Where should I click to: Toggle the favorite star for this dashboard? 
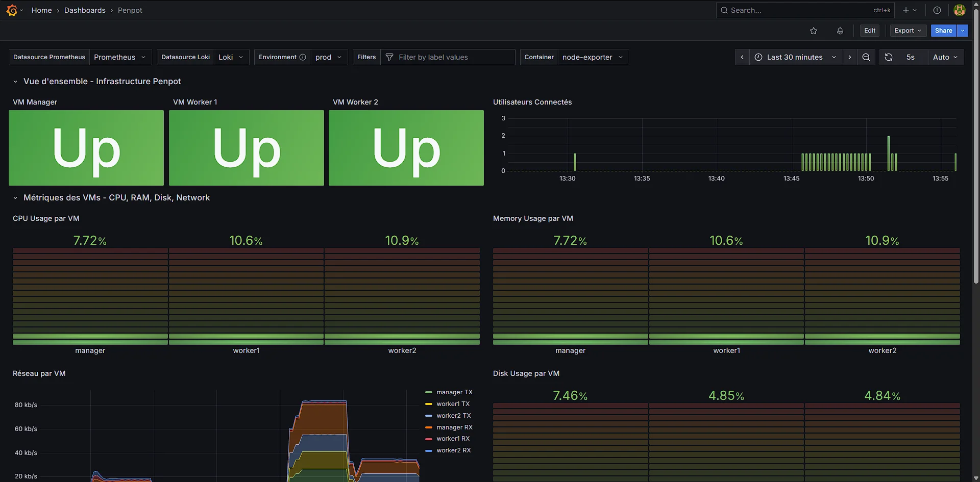814,31
